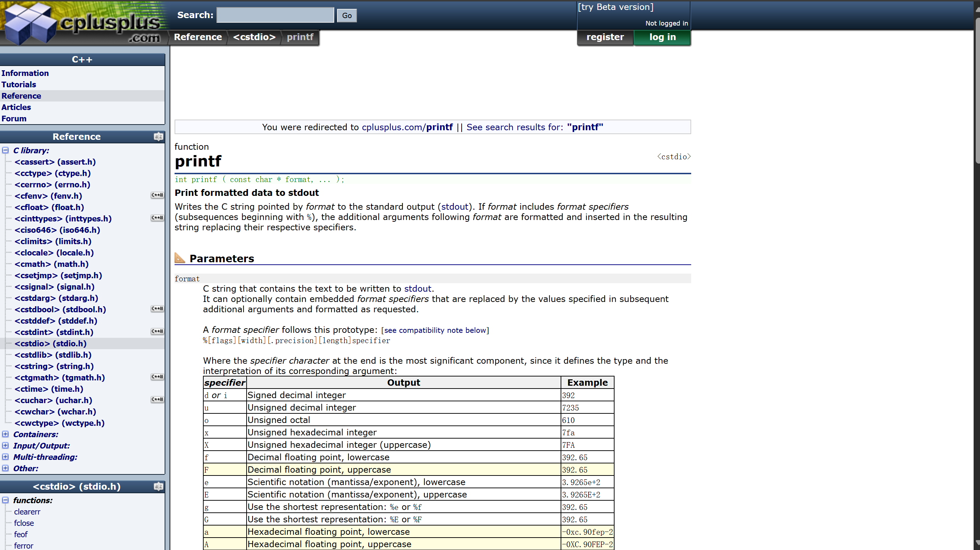Expand the Input/Output tree node
Viewport: 980px width, 550px height.
pos(5,445)
